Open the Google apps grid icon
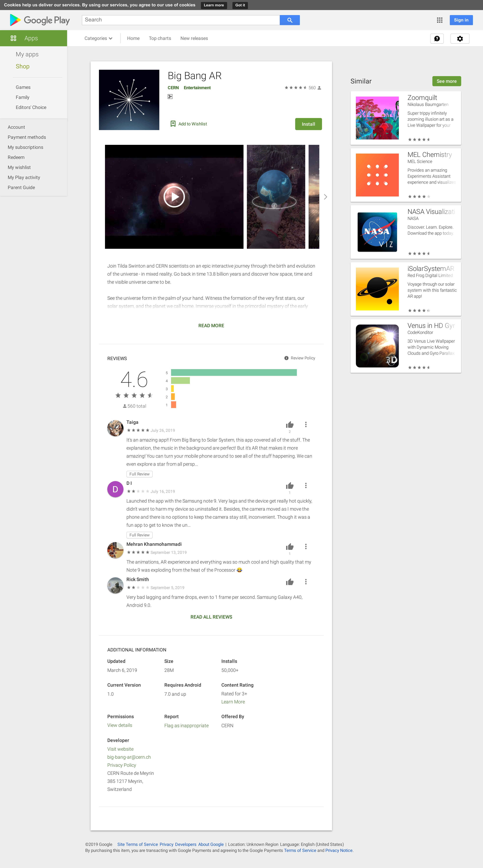 440,20
